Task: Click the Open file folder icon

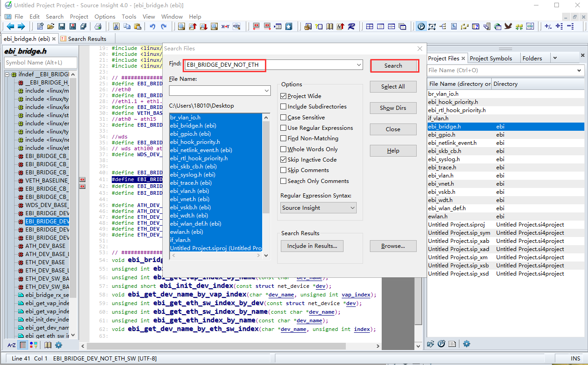Action: point(51,26)
